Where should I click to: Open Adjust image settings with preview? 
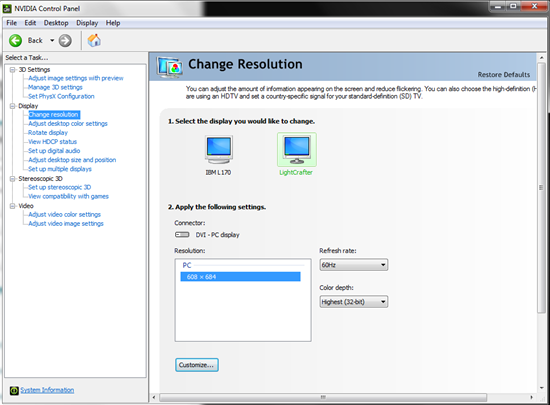click(76, 78)
